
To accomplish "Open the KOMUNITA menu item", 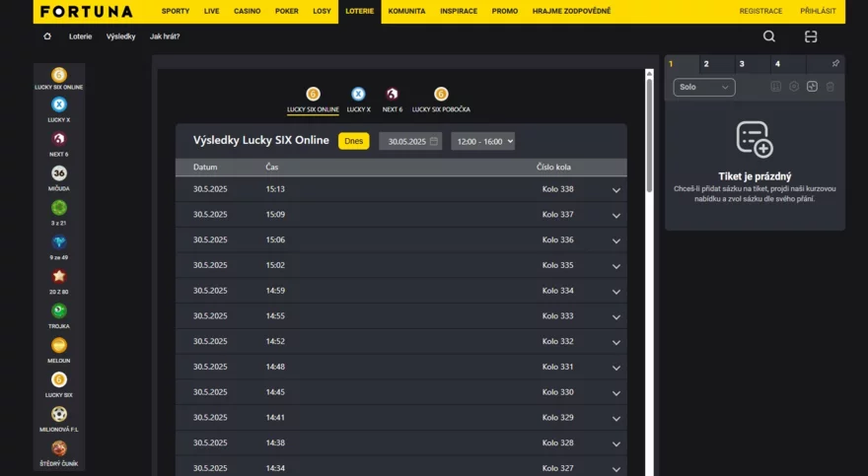I will pos(406,11).
